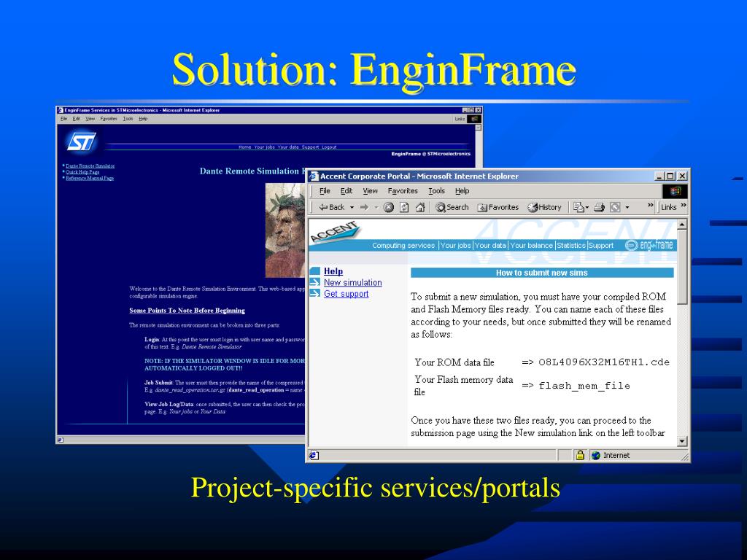
Task: Click the Help link in the left sidebar
Action: tap(333, 271)
